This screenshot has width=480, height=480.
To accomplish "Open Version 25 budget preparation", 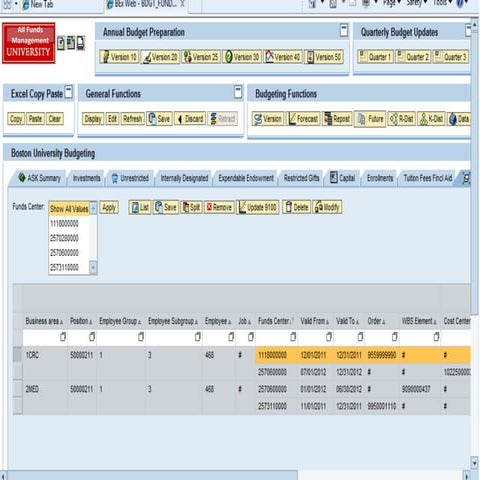I will tap(201, 57).
